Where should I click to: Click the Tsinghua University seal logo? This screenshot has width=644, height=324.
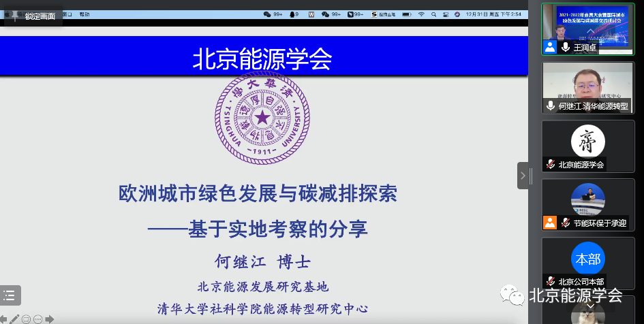(x=262, y=118)
